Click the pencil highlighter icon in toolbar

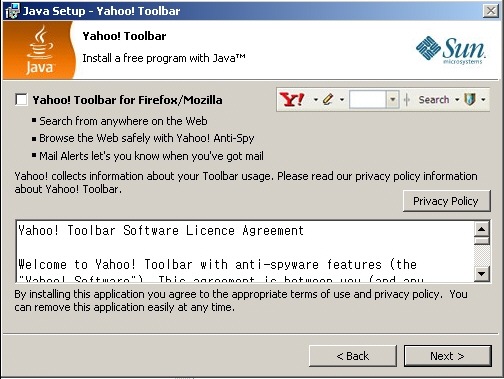click(328, 99)
